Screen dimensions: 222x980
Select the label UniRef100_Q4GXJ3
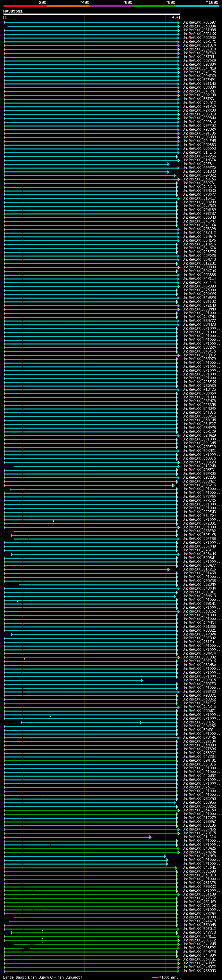[x=199, y=187]
